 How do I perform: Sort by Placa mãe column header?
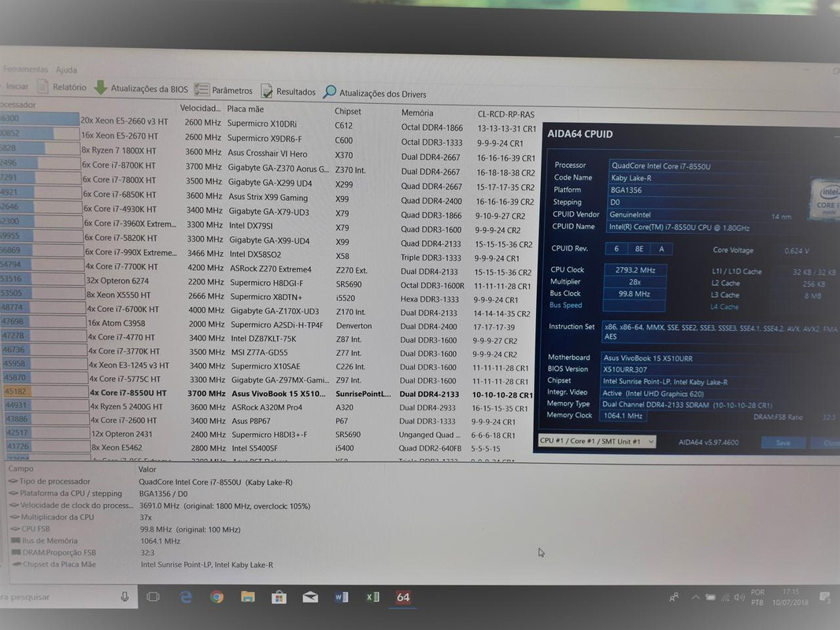[x=246, y=109]
